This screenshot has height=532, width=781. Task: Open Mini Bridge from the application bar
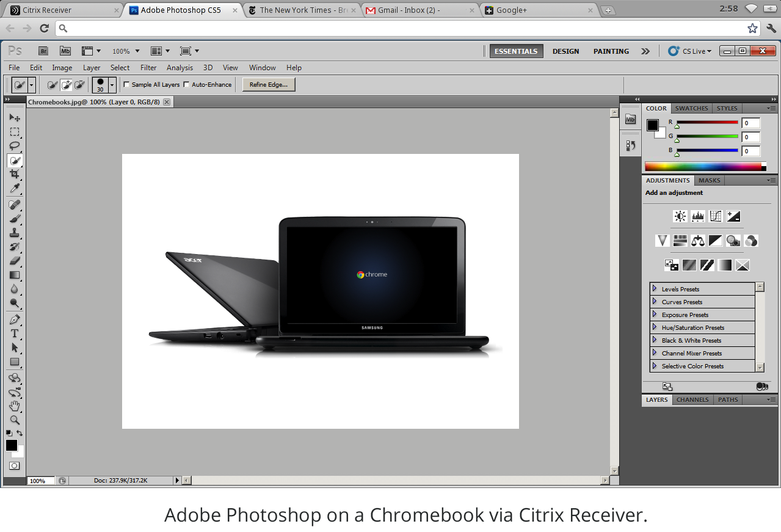[x=65, y=51]
